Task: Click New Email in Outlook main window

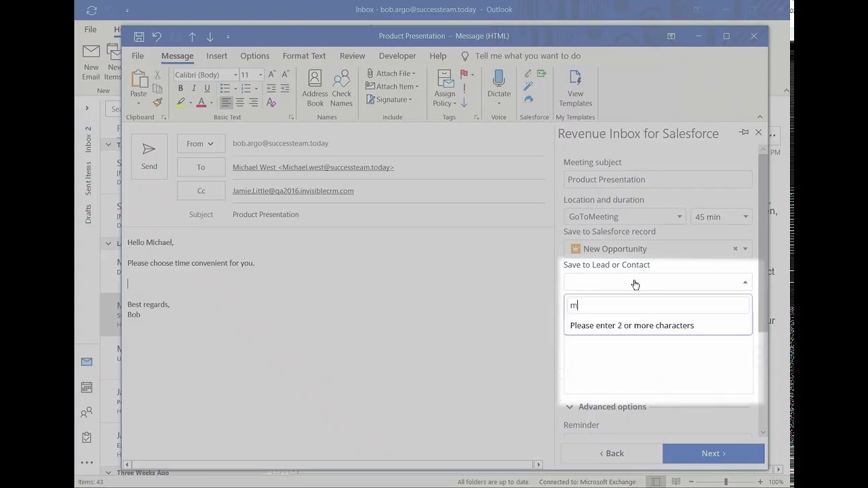Action: 91,62
